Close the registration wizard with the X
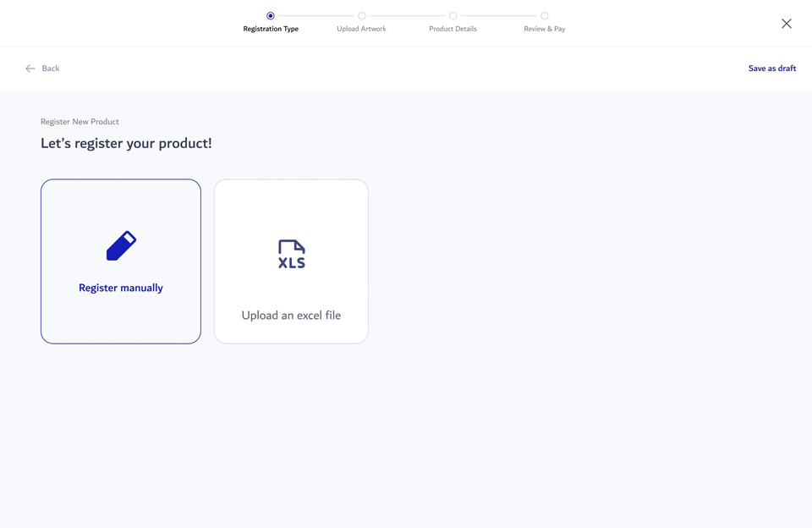This screenshot has height=528, width=812. tap(786, 24)
